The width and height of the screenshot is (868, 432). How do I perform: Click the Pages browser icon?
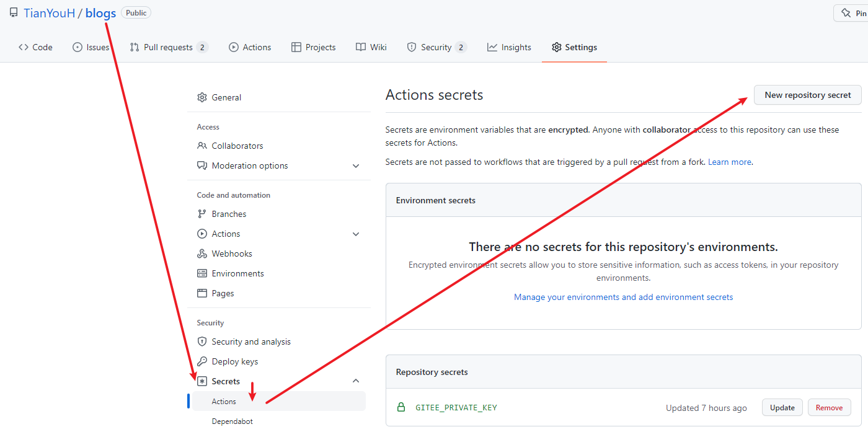(x=202, y=293)
